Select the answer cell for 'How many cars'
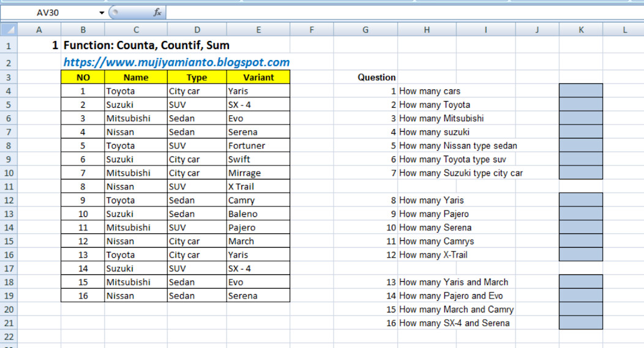The height and width of the screenshot is (348, 644). [581, 91]
